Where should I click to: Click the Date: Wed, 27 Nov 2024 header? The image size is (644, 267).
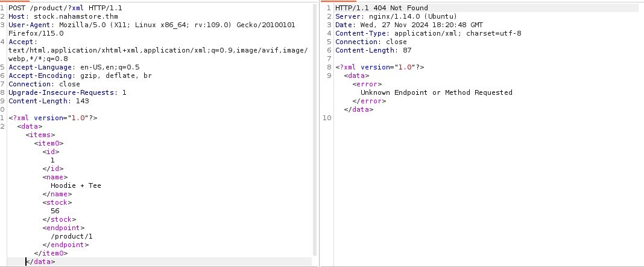coord(409,25)
